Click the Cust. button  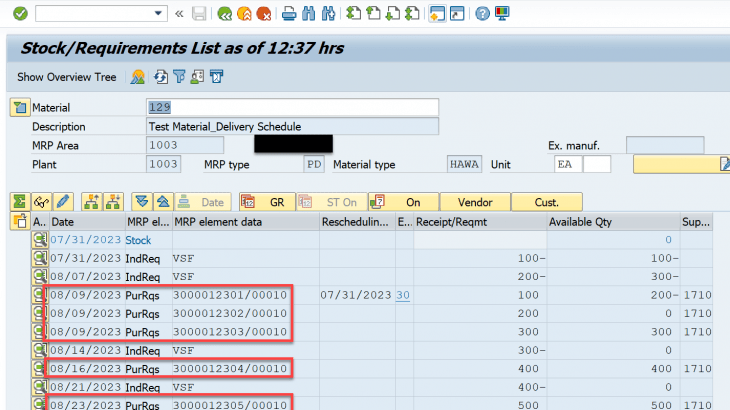coord(546,201)
